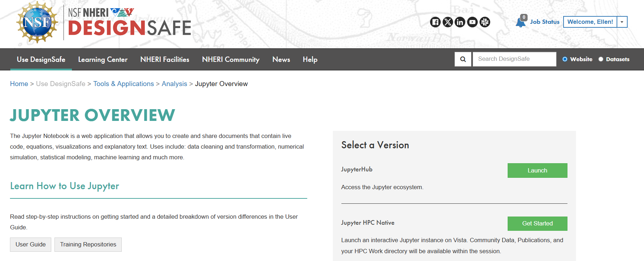Viewport: 644px width, 261px height.
Task: Open the Training Repositories button
Action: click(x=88, y=245)
